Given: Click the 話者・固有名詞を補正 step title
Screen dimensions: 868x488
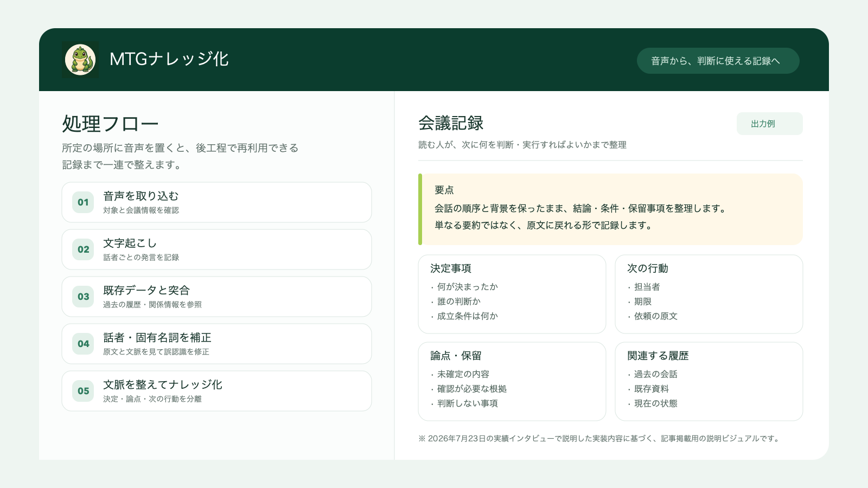Looking at the screenshot, I should coord(157,337).
